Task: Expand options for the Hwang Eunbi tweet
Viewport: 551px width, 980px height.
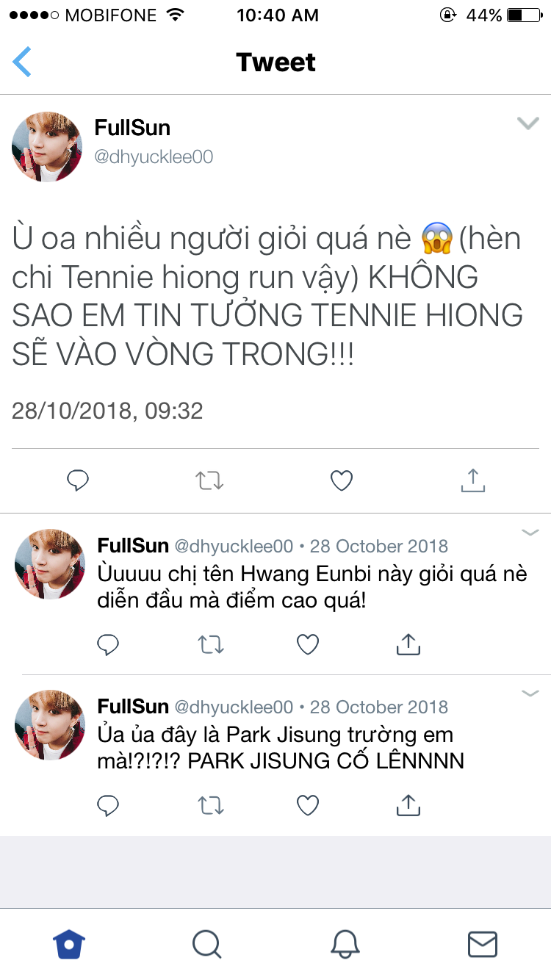Action: tap(530, 532)
